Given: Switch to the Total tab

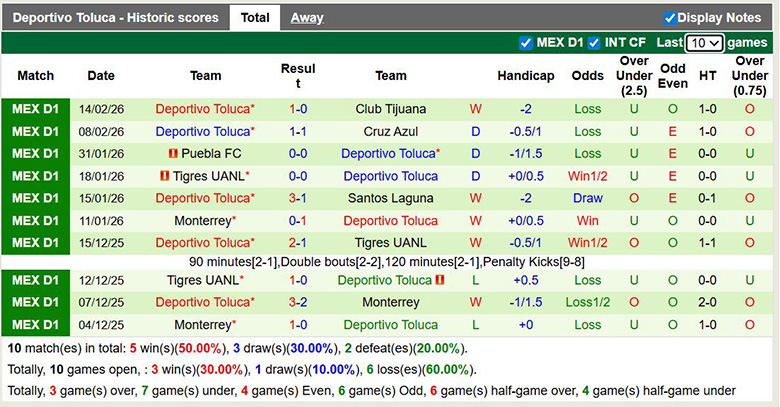Looking at the screenshot, I should pyautogui.click(x=255, y=18).
